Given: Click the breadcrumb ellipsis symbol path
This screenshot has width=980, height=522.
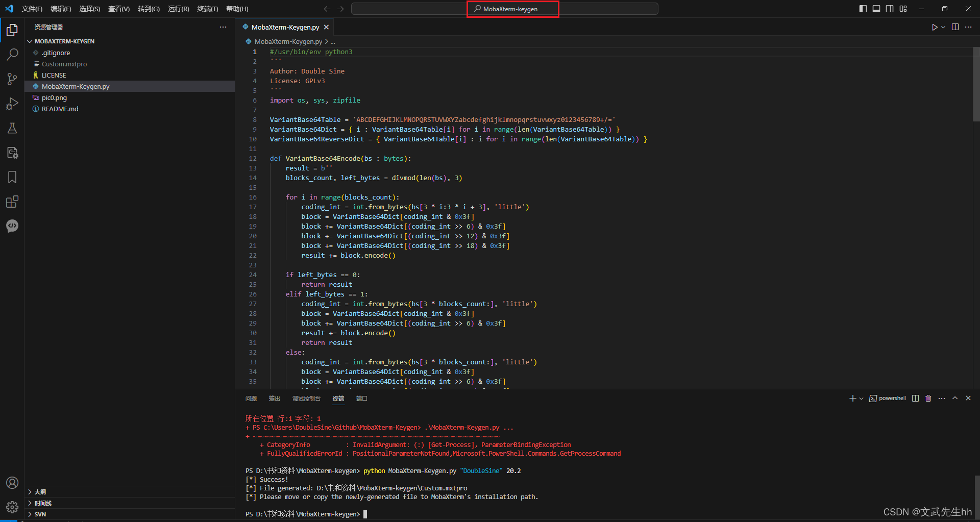Looking at the screenshot, I should point(333,41).
